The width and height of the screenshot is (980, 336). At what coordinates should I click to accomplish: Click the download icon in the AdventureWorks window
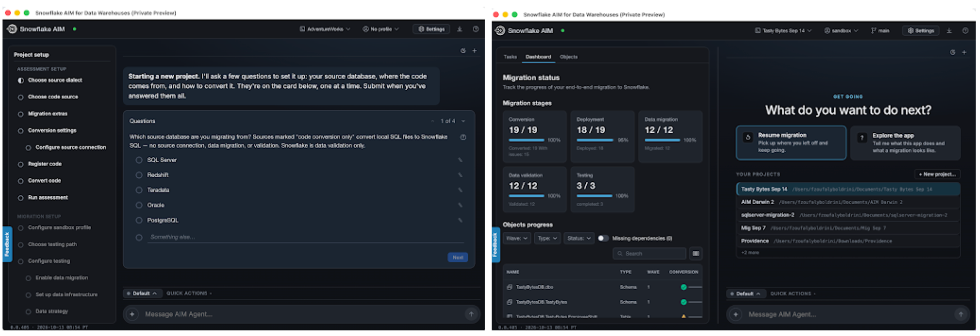pyautogui.click(x=459, y=29)
